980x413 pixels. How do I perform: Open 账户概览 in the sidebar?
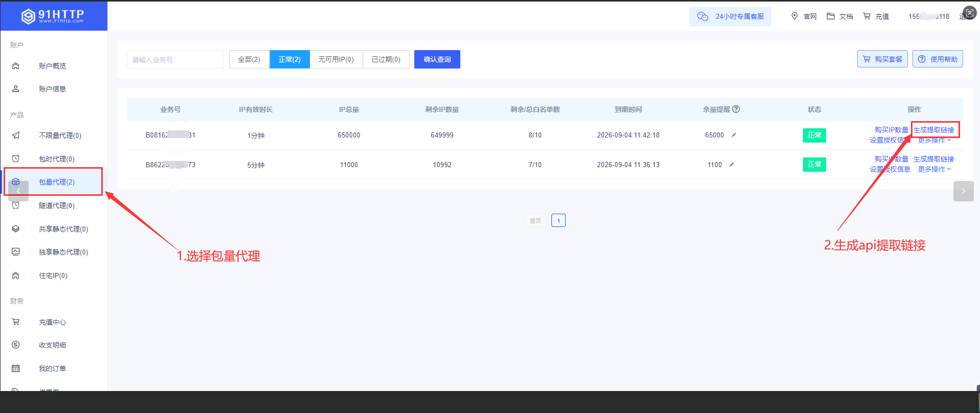[52, 66]
